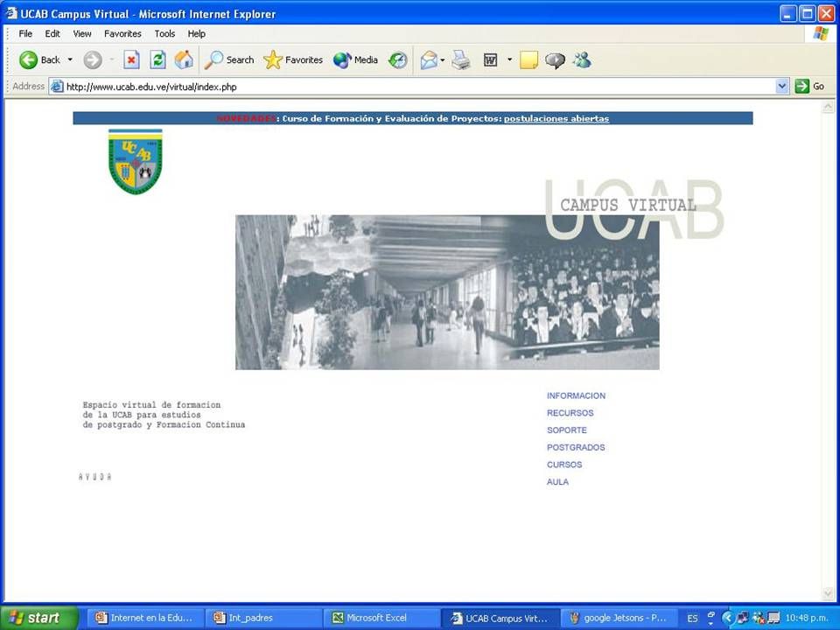Screen dimensions: 840x630
Task: Open the CURSOS link
Action: click(x=564, y=465)
